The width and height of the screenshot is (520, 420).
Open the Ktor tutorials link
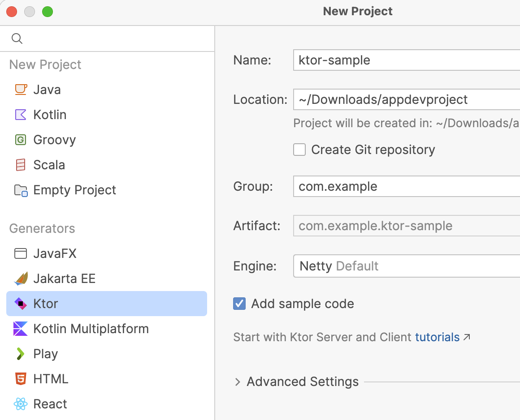tap(438, 337)
